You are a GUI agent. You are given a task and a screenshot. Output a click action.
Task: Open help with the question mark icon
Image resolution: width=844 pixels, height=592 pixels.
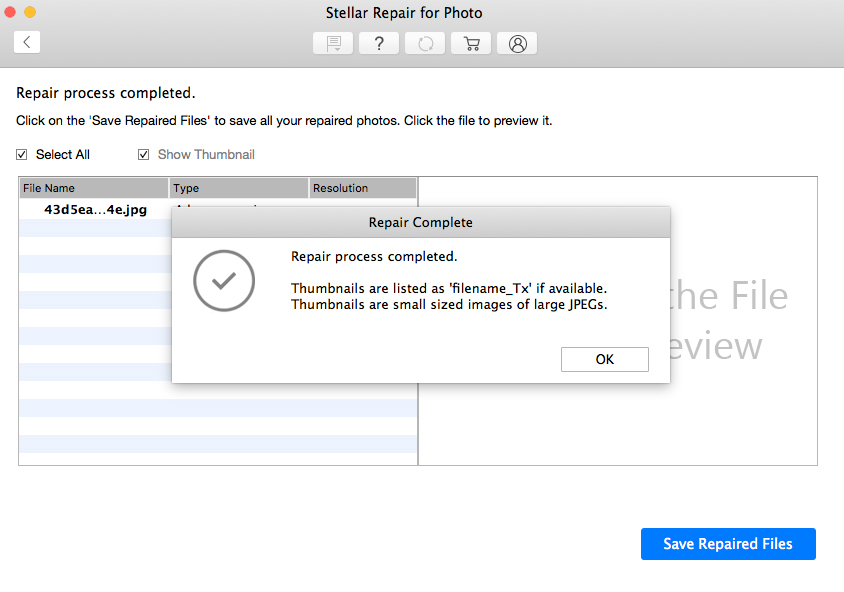tap(379, 44)
